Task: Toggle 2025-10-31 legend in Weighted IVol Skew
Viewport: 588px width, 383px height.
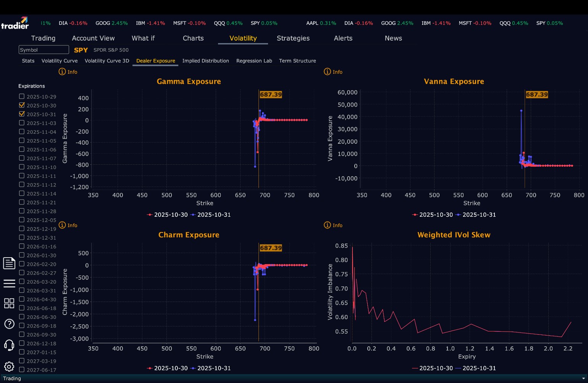Action: (x=476, y=368)
